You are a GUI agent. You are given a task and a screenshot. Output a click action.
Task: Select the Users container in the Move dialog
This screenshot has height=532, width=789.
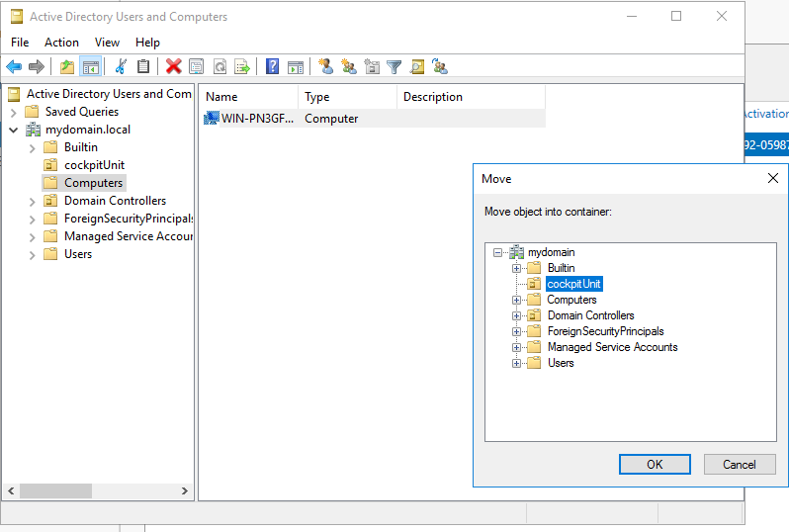pos(561,363)
